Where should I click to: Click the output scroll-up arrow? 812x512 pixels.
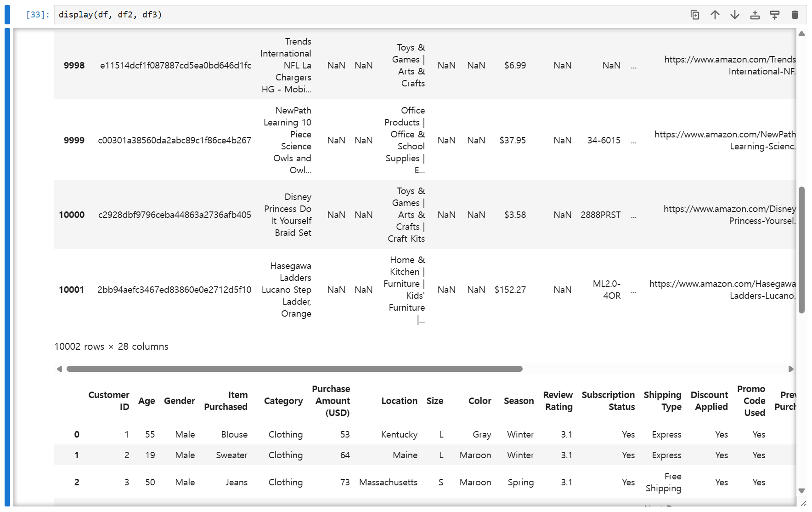coord(801,34)
